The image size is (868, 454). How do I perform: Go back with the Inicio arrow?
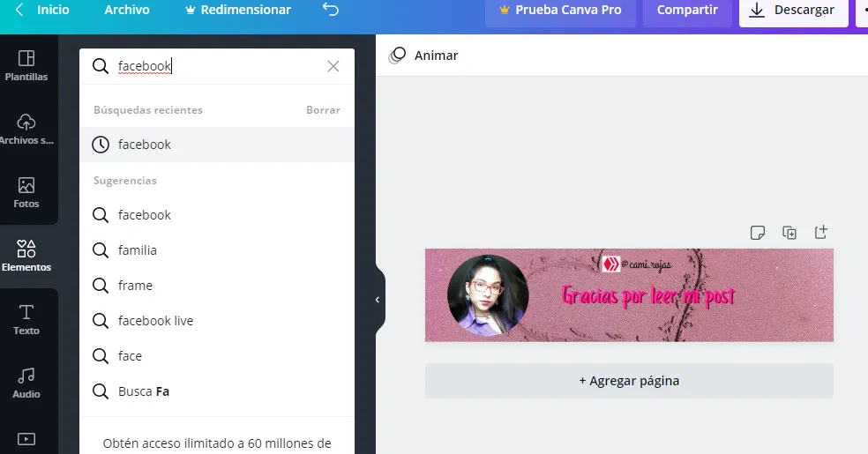pos(19,10)
